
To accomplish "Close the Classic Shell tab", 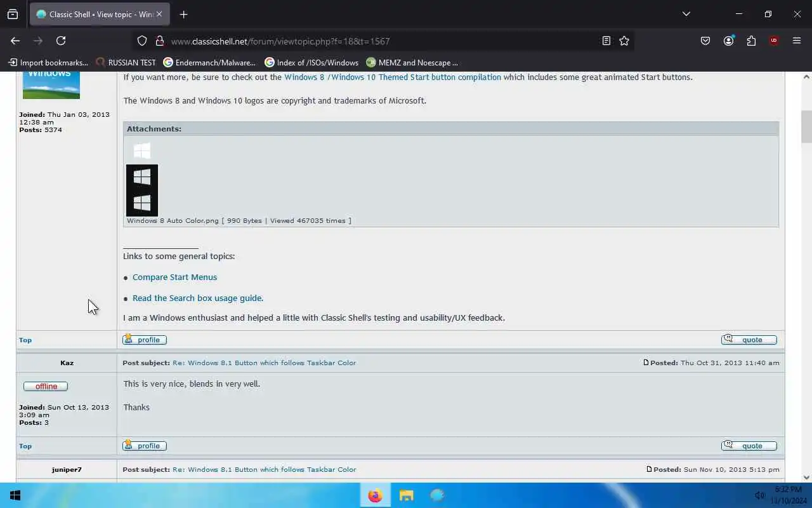I will pos(159,14).
